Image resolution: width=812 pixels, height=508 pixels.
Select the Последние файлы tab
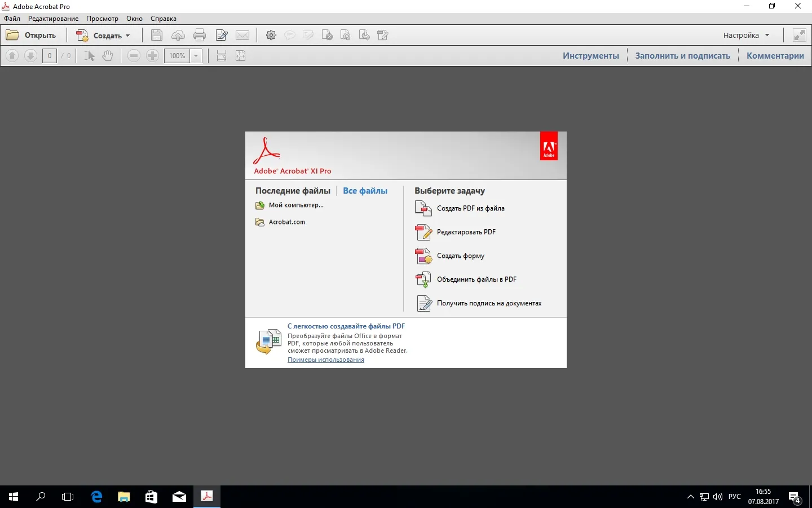point(293,191)
